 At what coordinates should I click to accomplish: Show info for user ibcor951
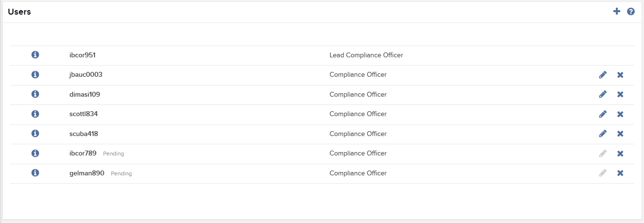point(35,55)
